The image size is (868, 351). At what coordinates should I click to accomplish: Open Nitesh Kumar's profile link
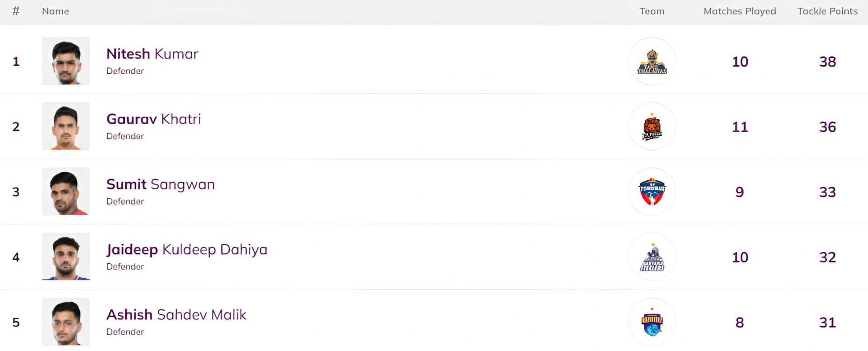pyautogui.click(x=152, y=54)
